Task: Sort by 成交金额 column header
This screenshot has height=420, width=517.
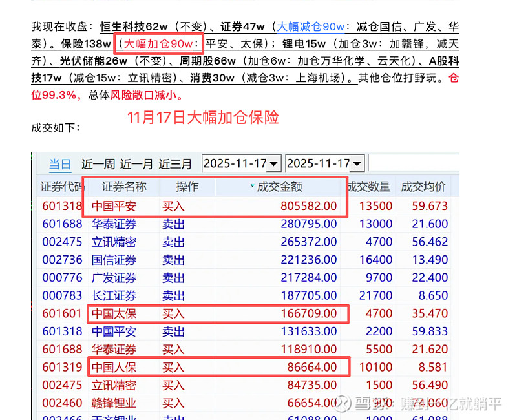Action: 279,187
